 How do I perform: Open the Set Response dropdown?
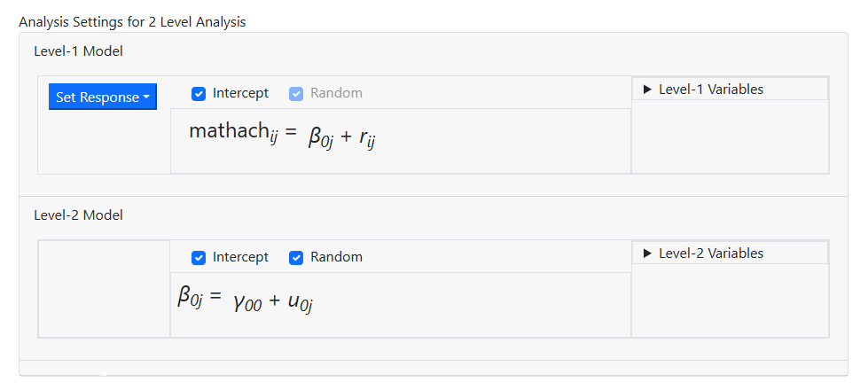(102, 97)
